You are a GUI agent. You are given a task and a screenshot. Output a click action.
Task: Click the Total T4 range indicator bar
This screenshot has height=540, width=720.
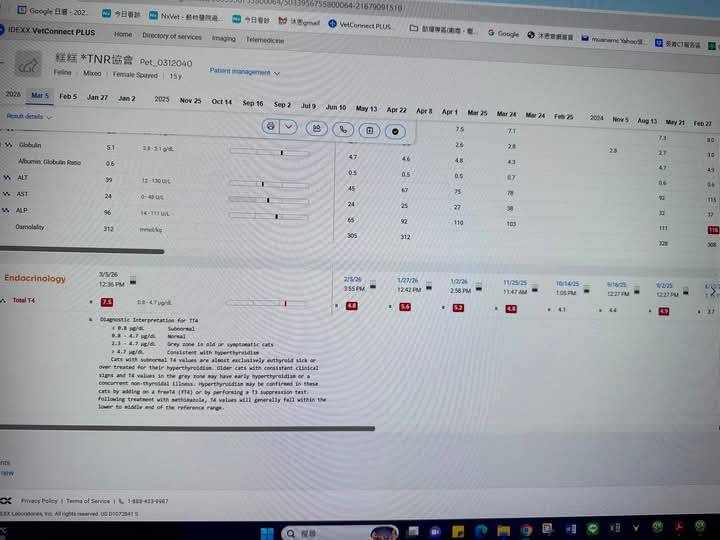(265, 302)
